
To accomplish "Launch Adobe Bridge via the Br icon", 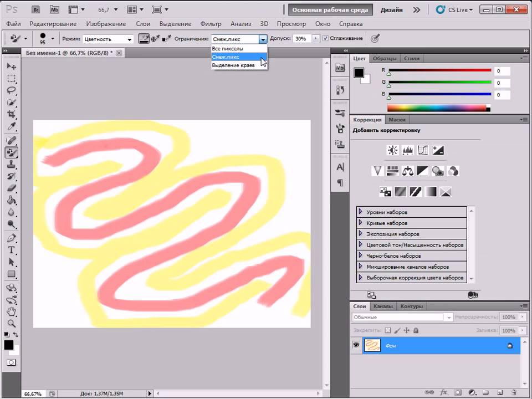I will 36,9.
